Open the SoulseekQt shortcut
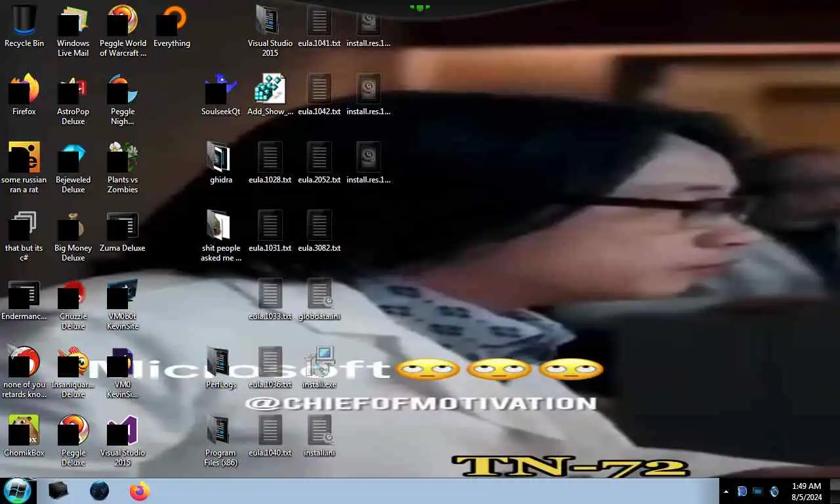This screenshot has height=504, width=840. (x=220, y=94)
